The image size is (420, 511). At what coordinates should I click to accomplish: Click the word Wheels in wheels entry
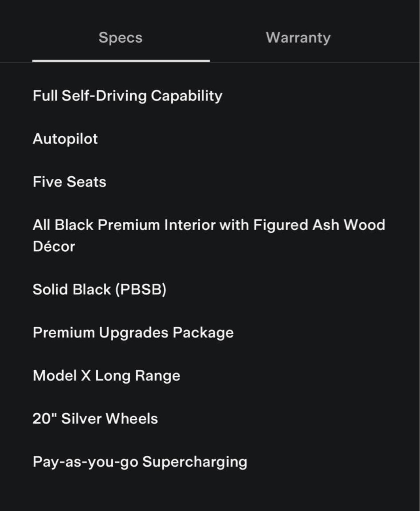coord(132,419)
